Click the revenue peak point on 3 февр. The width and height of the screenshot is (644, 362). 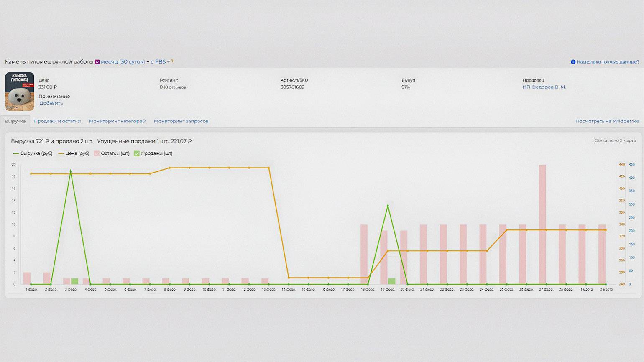(71, 171)
